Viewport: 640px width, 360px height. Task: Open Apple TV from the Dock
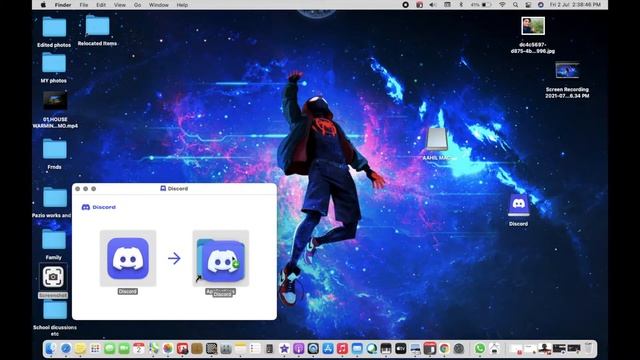pyautogui.click(x=400, y=349)
